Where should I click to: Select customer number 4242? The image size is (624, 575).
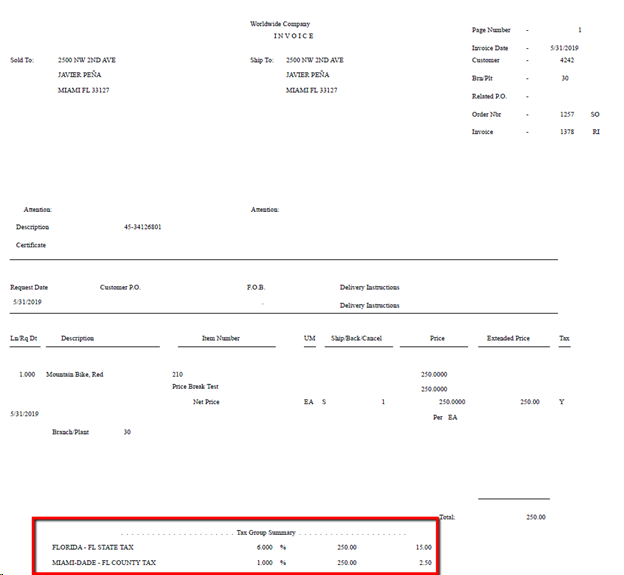[x=567, y=60]
